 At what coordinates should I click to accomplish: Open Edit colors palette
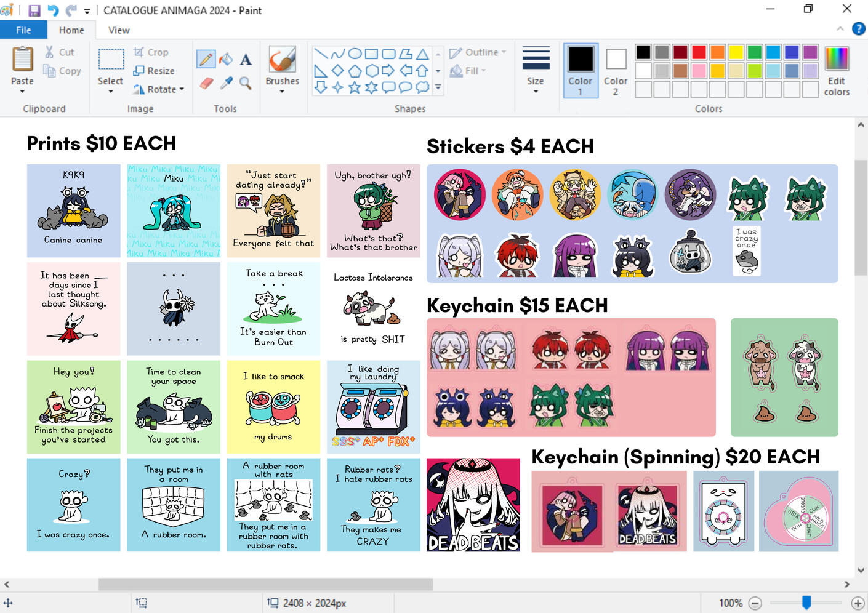(x=836, y=71)
